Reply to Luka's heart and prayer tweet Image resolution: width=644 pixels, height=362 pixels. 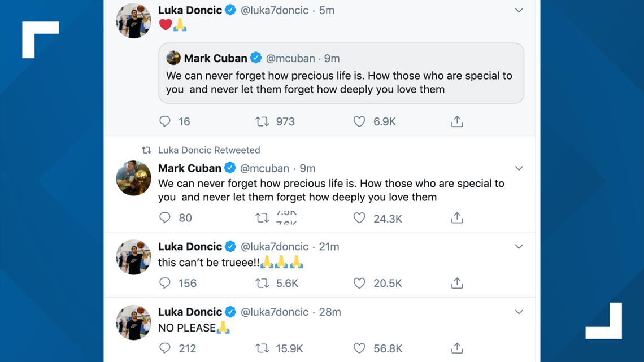(165, 121)
